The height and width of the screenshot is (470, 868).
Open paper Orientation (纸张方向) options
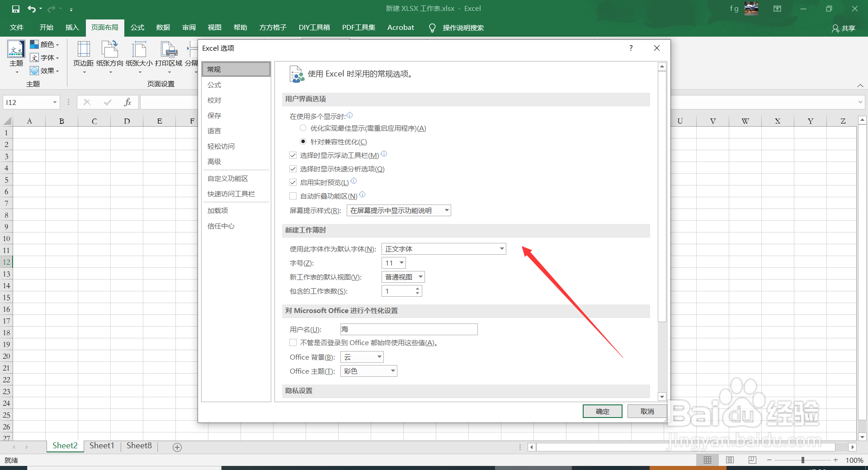coord(110,57)
